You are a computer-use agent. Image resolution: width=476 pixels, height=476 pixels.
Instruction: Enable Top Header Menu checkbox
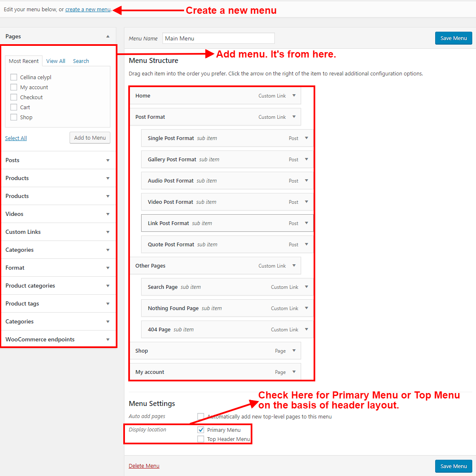coord(201,439)
